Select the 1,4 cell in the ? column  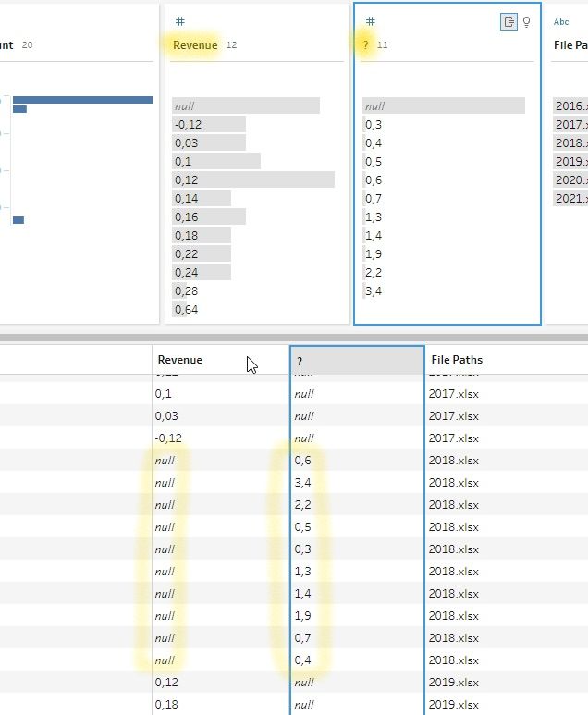click(358, 593)
